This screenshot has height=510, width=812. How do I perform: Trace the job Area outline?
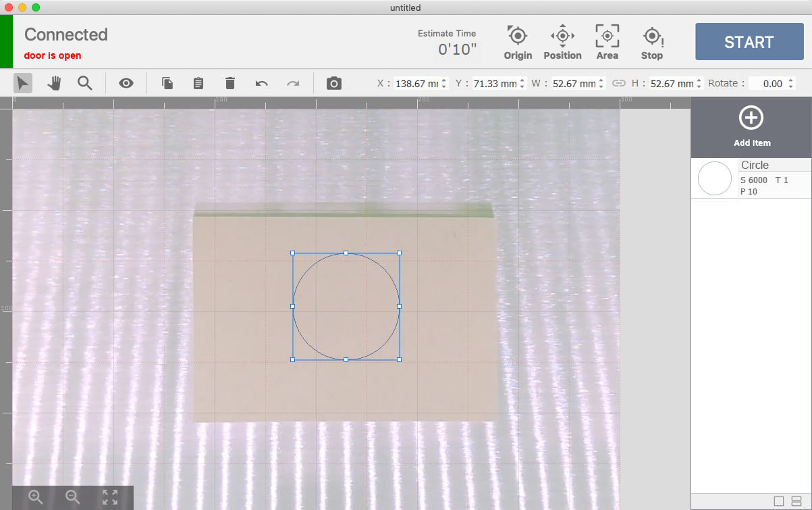tap(607, 43)
